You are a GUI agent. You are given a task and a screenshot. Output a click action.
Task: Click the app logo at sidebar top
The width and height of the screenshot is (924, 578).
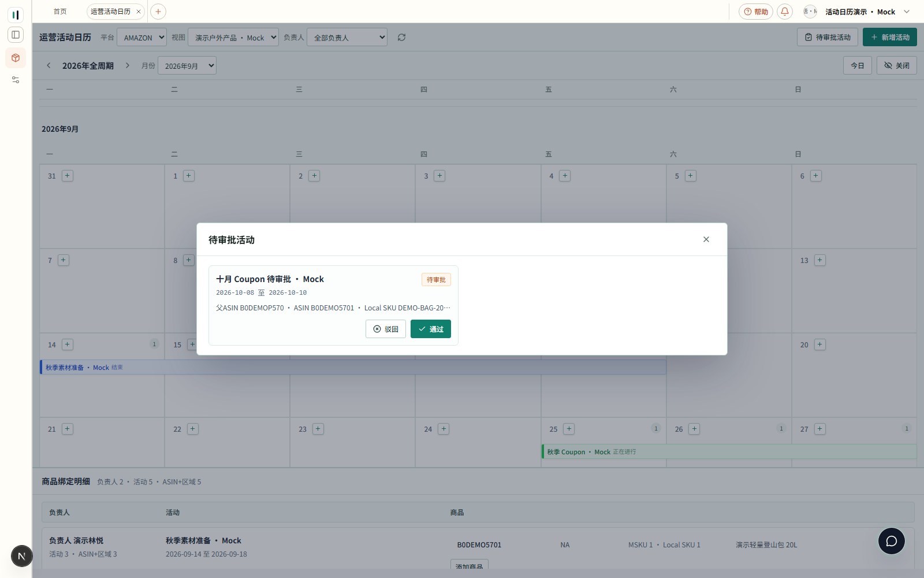pos(16,14)
